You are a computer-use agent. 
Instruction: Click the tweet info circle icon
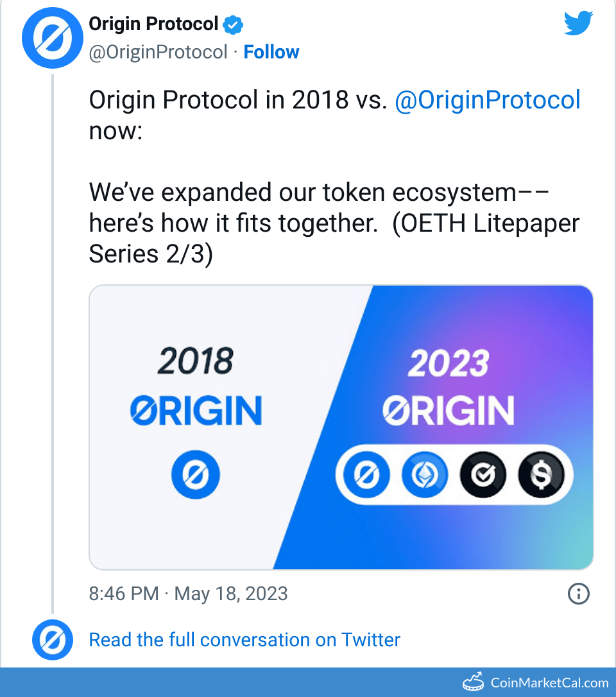point(579,594)
